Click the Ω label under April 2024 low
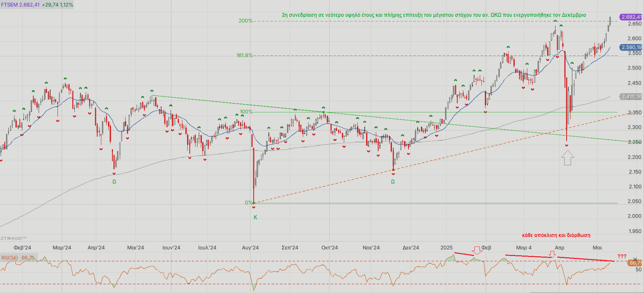The width and height of the screenshot is (644, 293). pos(114,182)
